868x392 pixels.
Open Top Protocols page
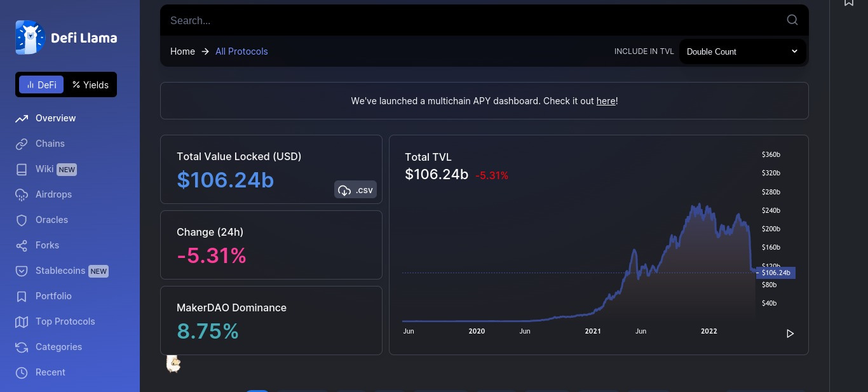tap(65, 321)
